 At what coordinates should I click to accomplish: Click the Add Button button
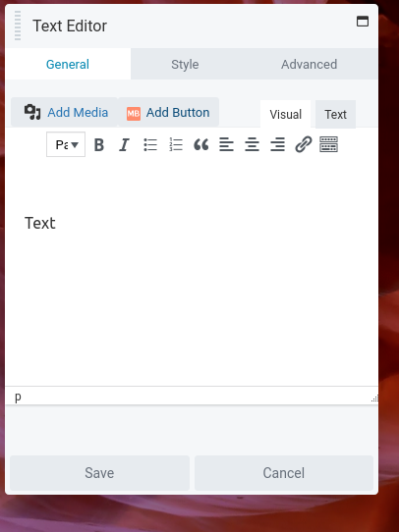pos(168,112)
